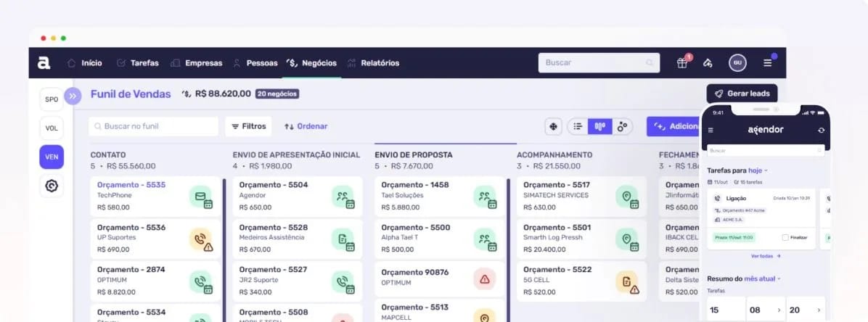Click the meeting icon on Orçamento 1458

click(485, 197)
